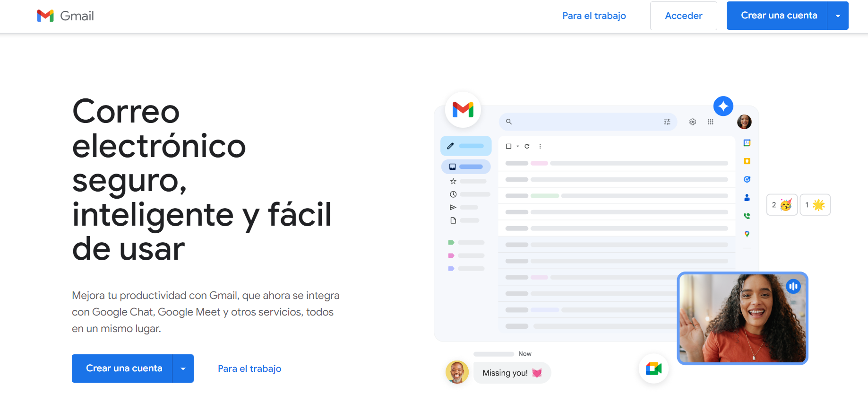Click the header "Crear una cuenta" button
868x395 pixels.
(777, 16)
